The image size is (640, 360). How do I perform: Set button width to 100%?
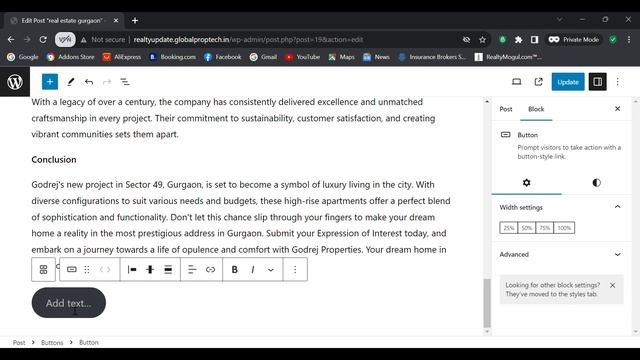(x=564, y=228)
